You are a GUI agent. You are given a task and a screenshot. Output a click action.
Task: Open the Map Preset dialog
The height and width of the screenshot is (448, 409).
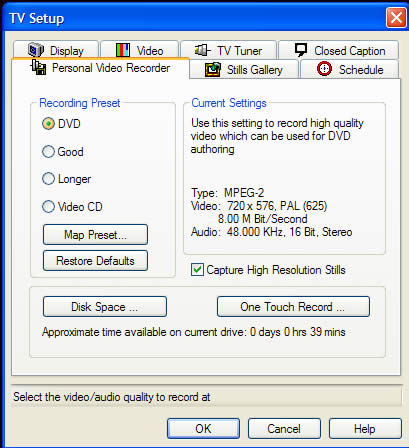point(95,235)
